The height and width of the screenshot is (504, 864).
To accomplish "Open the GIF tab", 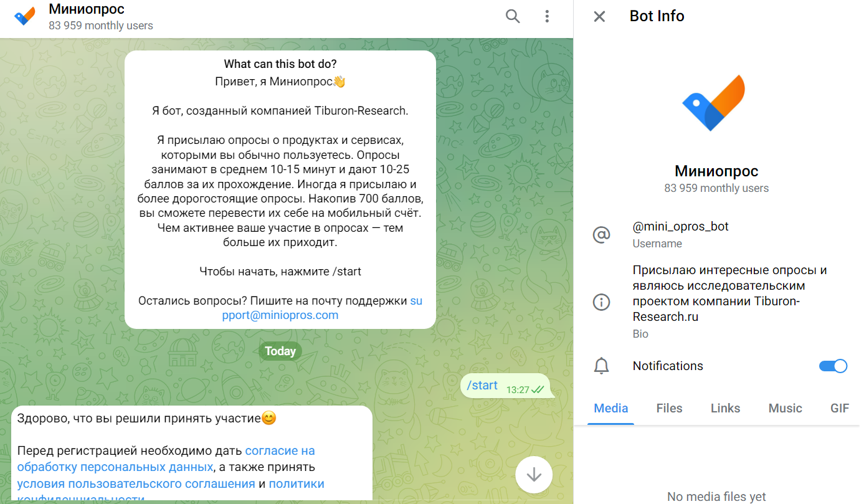I will 840,408.
